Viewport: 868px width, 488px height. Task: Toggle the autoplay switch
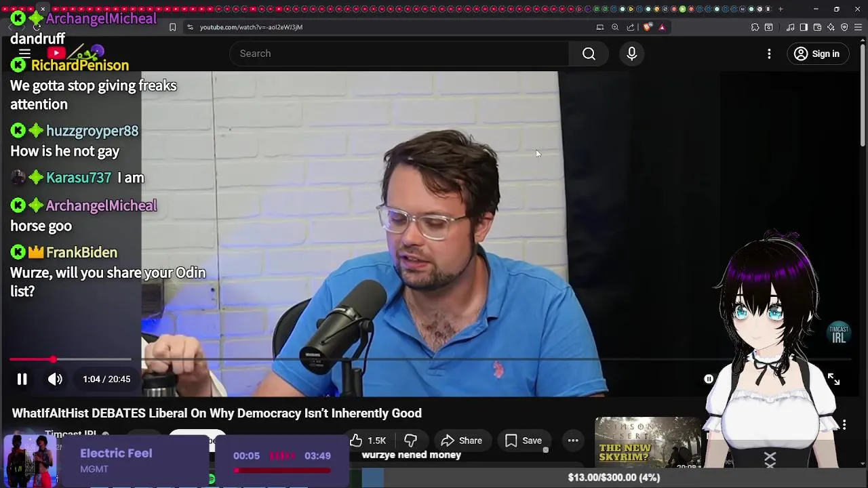pyautogui.click(x=709, y=380)
